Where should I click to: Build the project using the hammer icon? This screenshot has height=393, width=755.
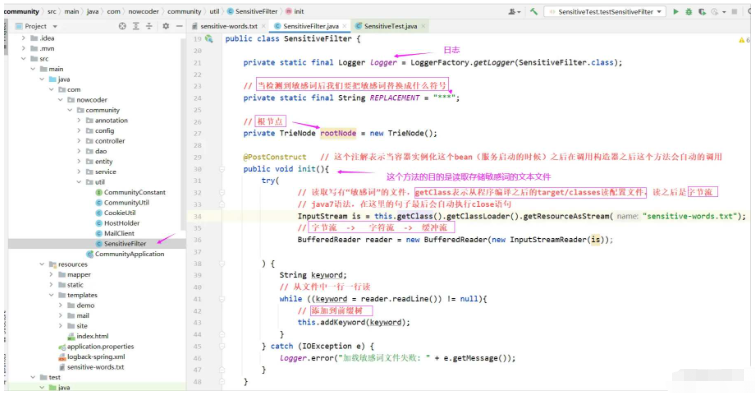pyautogui.click(x=534, y=12)
